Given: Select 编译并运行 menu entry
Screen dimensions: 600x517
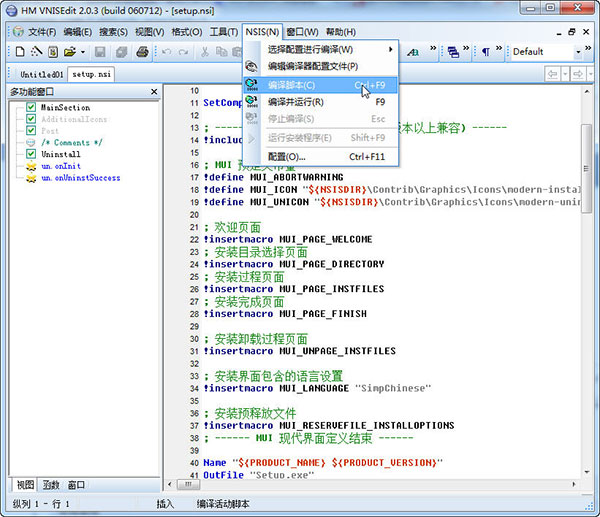Looking at the screenshot, I should [296, 102].
